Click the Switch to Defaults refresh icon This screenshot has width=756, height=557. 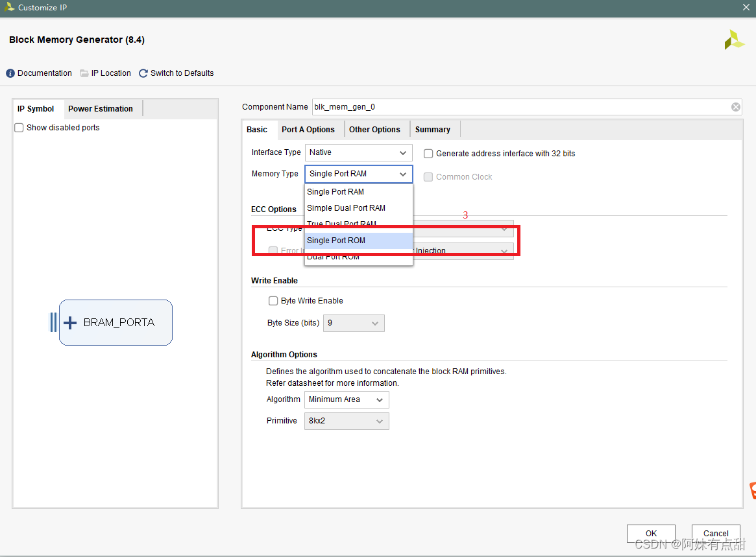143,73
